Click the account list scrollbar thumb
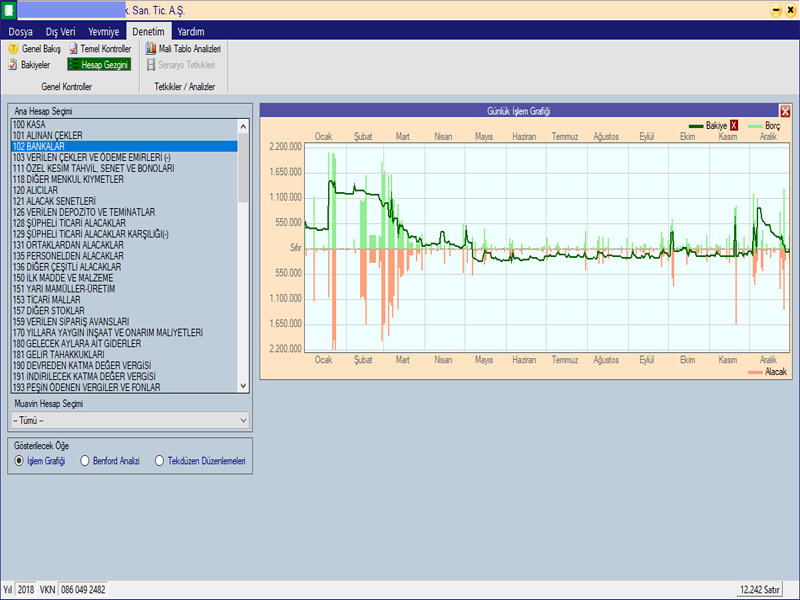This screenshot has width=800, height=600. tap(243, 167)
